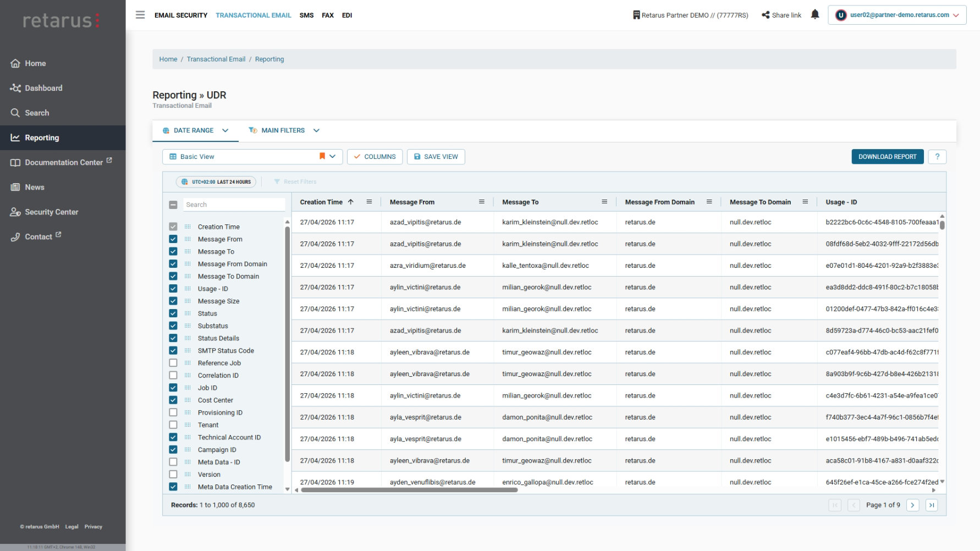Open the MAIN FILTERS dropdown
The image size is (980, 551).
(x=284, y=130)
